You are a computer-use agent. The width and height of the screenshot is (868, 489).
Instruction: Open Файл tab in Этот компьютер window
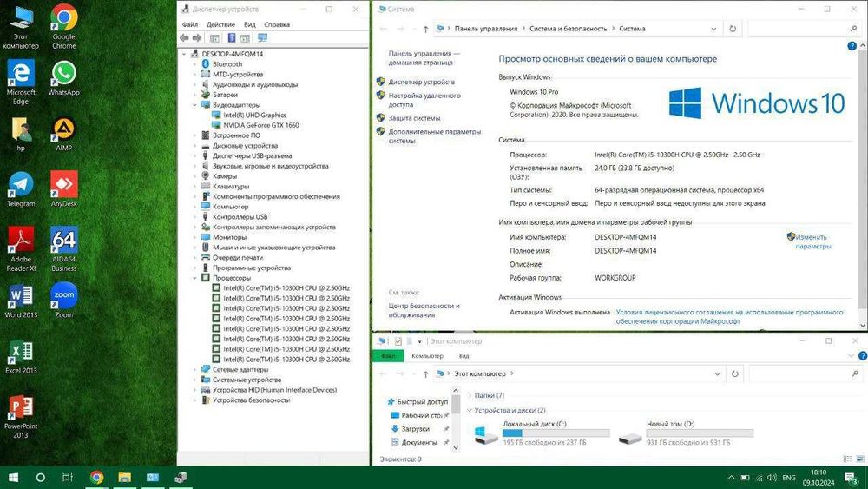click(x=388, y=355)
